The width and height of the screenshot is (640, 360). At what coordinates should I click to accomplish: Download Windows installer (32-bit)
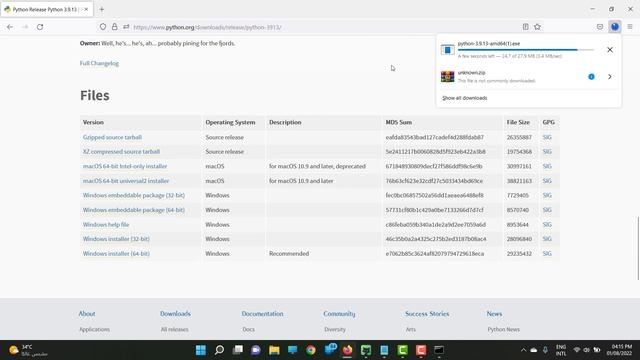116,239
